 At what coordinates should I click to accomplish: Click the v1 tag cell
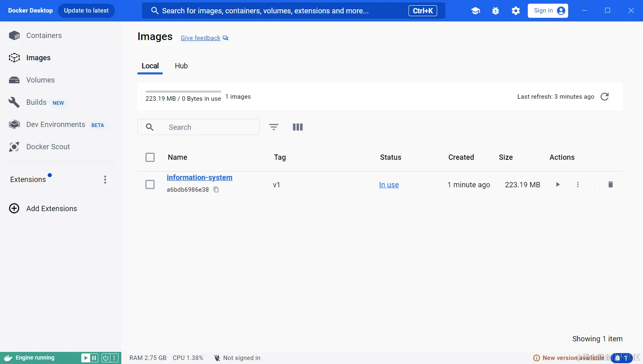(277, 185)
